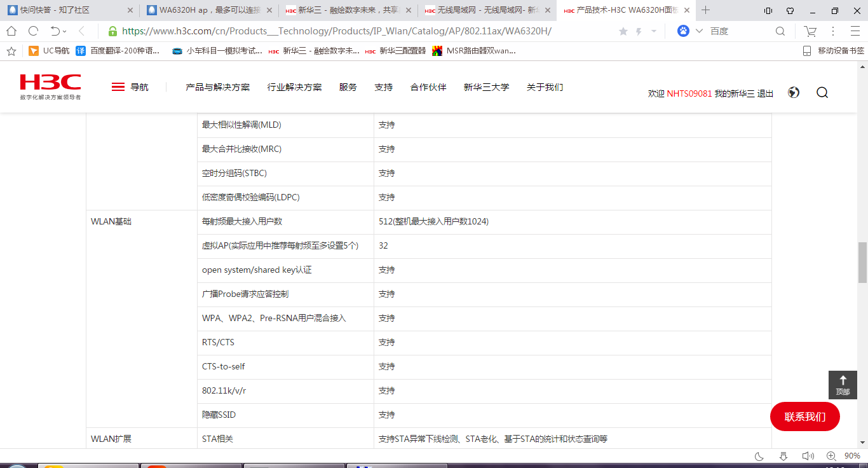Reload the page with refresh icon
The image size is (868, 468).
[33, 31]
